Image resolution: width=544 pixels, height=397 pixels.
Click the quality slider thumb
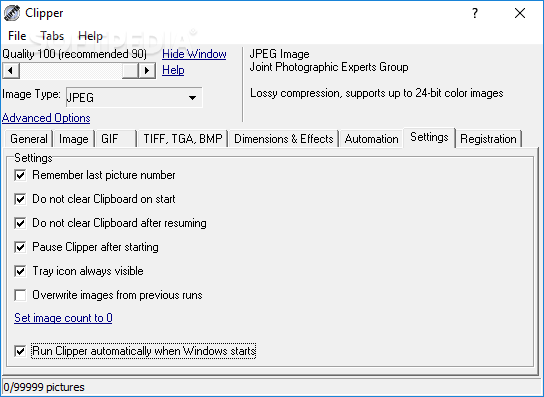(130, 70)
